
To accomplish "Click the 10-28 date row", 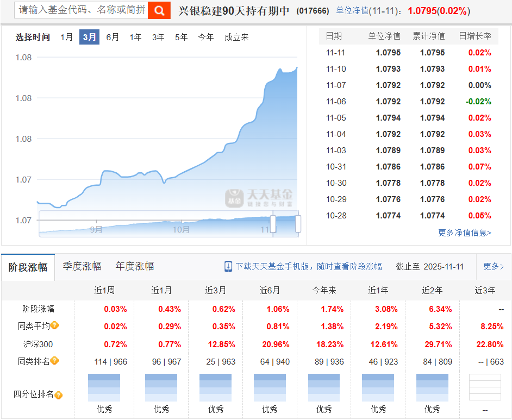I will point(409,216).
